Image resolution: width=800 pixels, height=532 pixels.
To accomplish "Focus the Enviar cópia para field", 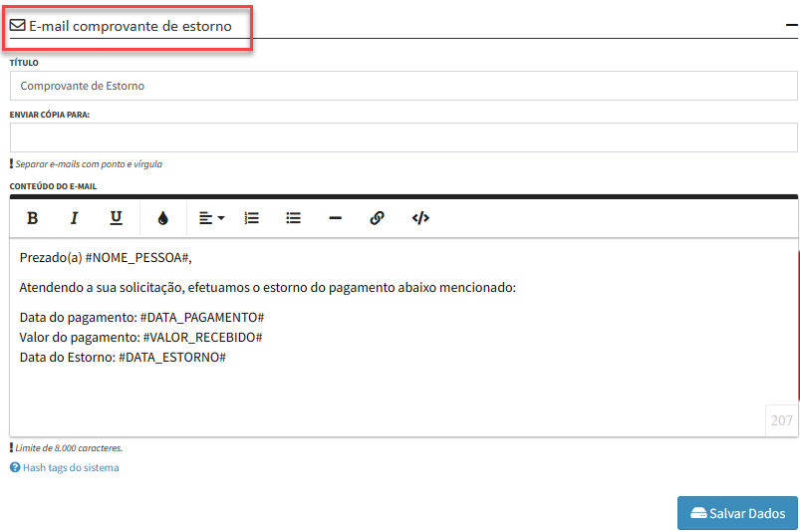I will 403,137.
